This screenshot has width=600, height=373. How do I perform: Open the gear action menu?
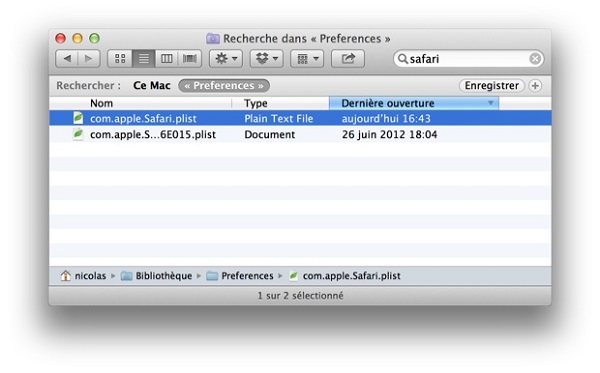pos(226,59)
